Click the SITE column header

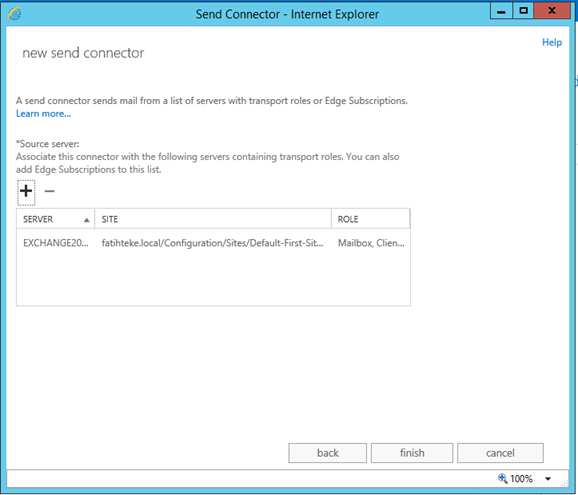pyautogui.click(x=213, y=219)
